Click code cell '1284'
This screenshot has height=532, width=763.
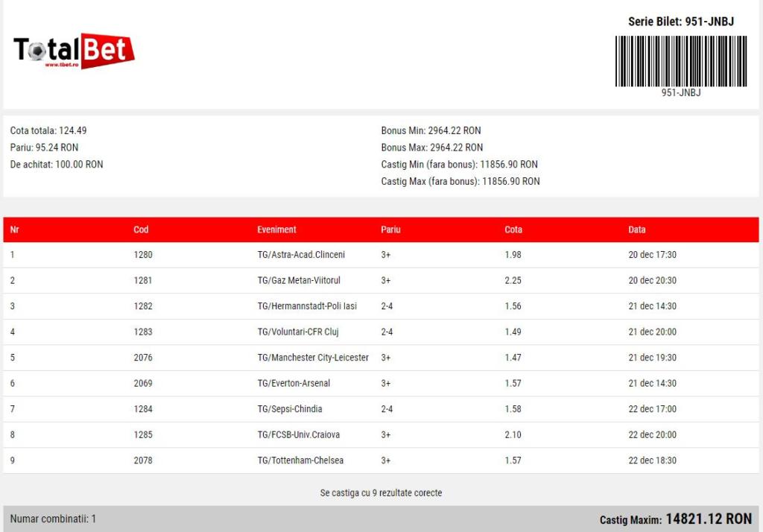143,409
